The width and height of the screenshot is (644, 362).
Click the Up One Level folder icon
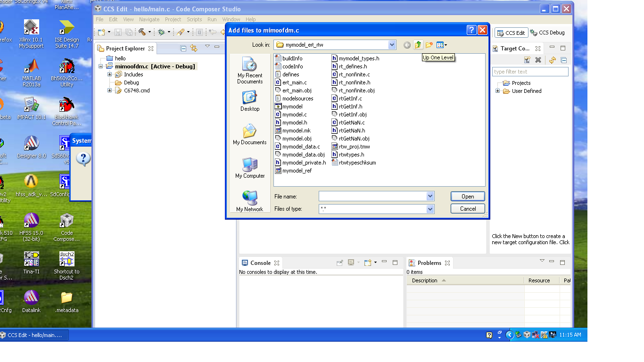tap(418, 45)
